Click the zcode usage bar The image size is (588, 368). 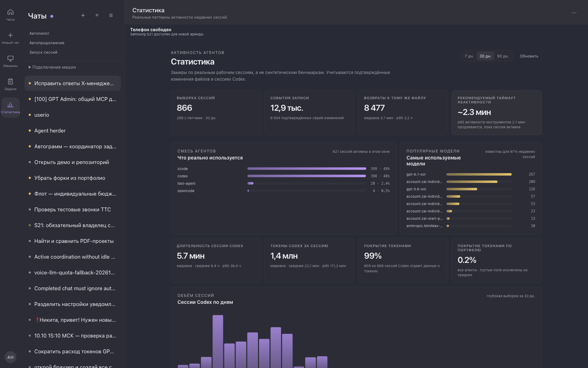coord(307,169)
